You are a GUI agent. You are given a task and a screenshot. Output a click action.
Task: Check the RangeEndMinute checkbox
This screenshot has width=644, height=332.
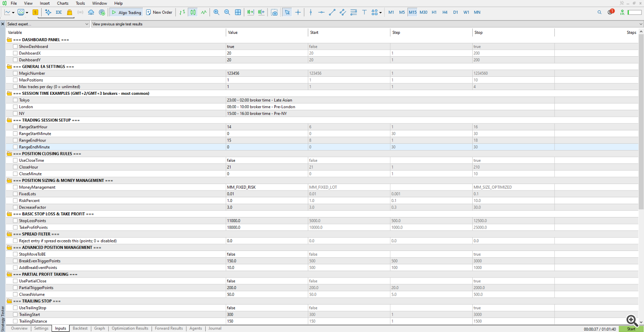click(x=15, y=147)
